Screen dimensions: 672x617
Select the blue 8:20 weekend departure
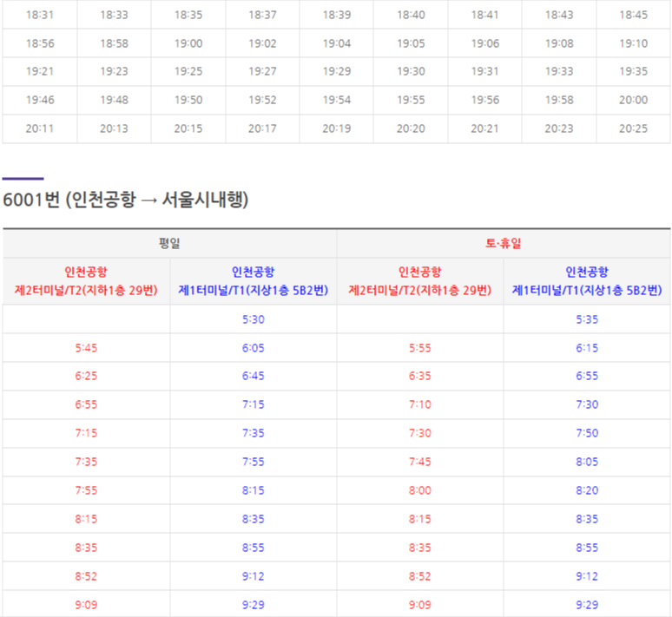pyautogui.click(x=587, y=490)
